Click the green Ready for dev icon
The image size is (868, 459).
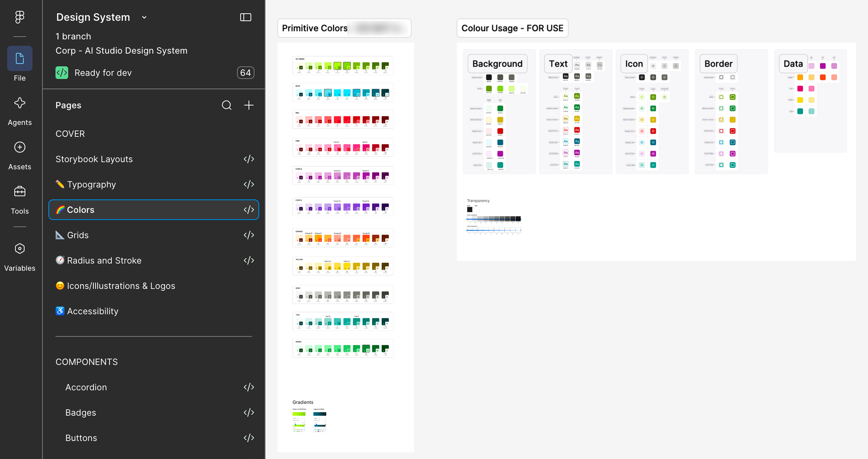pos(62,73)
